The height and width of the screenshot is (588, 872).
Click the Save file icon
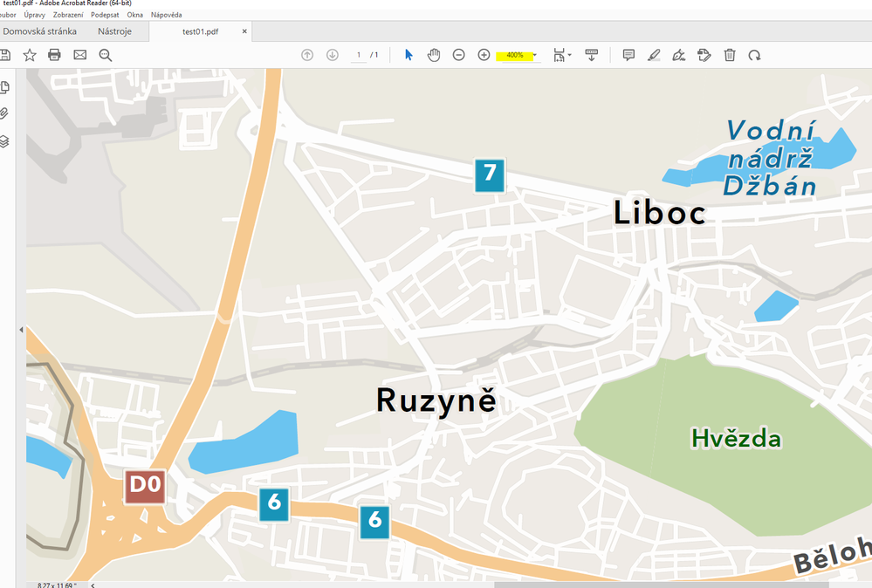coord(5,55)
